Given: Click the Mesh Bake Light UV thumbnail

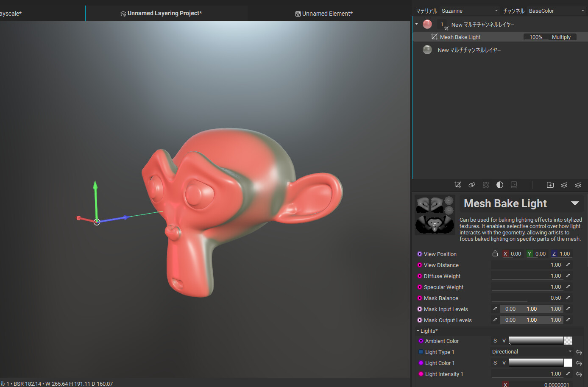Looking at the screenshot, I should tap(435, 215).
